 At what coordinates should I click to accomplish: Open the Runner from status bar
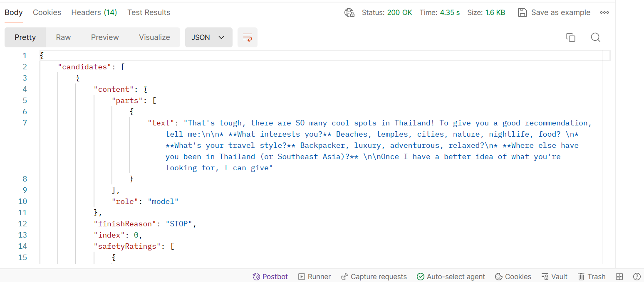click(x=315, y=277)
